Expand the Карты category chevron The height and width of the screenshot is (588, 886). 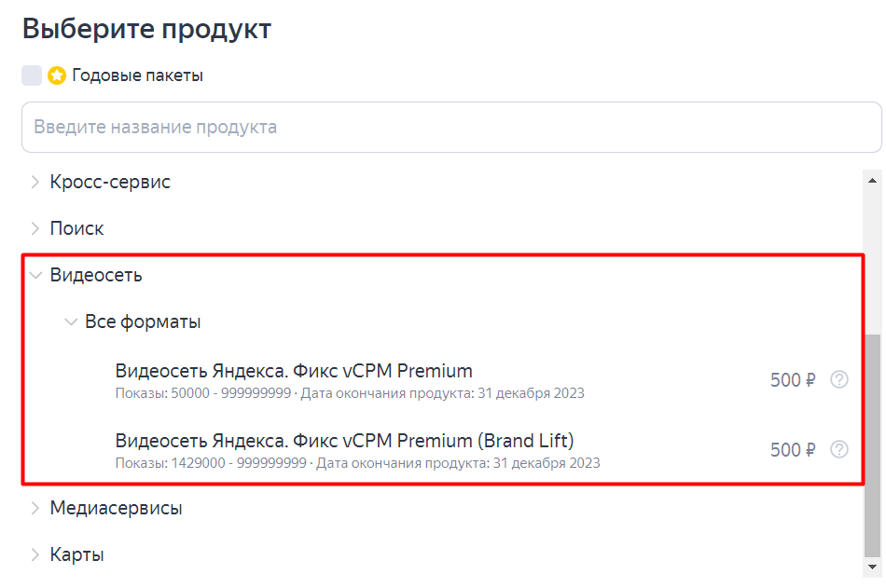35,554
